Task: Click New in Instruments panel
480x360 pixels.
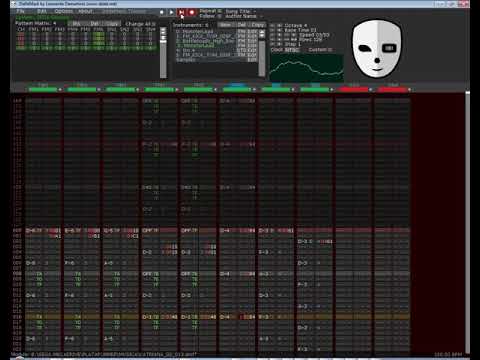Action: point(225,25)
